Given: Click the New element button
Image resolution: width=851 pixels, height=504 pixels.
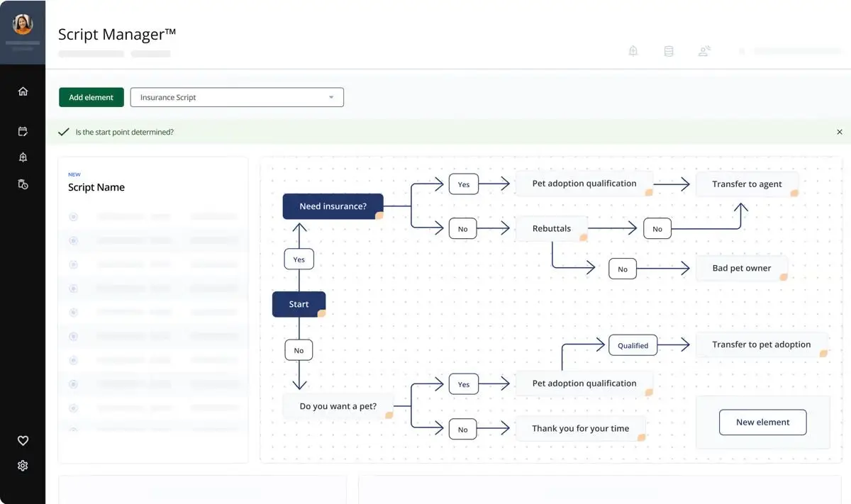Looking at the screenshot, I should (762, 422).
